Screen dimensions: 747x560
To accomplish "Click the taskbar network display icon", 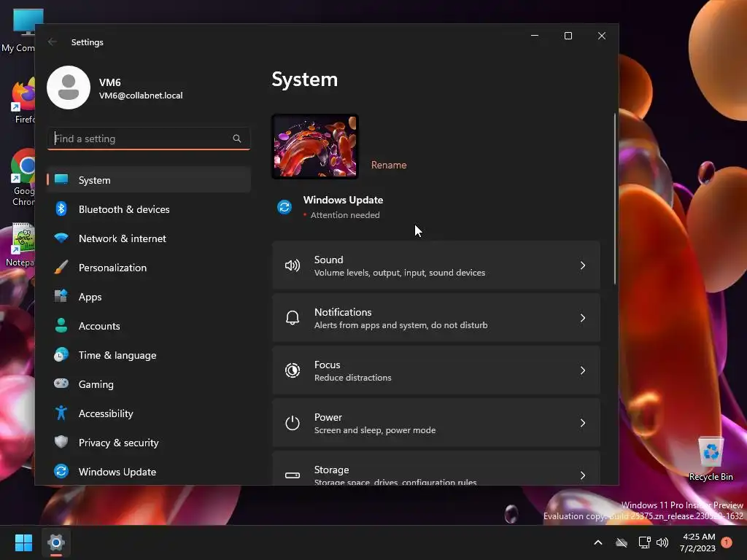I will [x=645, y=542].
